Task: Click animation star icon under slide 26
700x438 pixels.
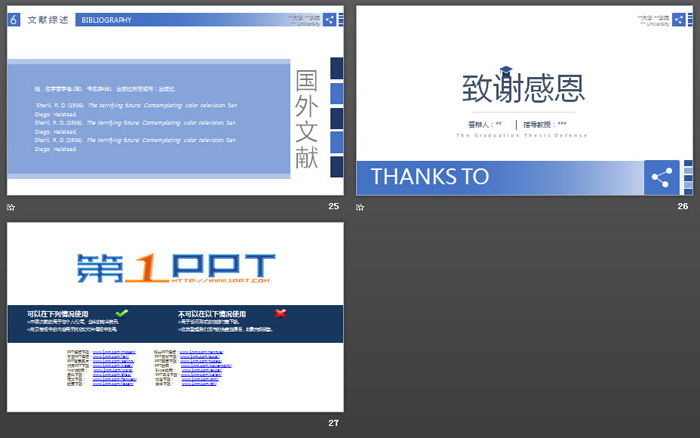Action: 360,207
